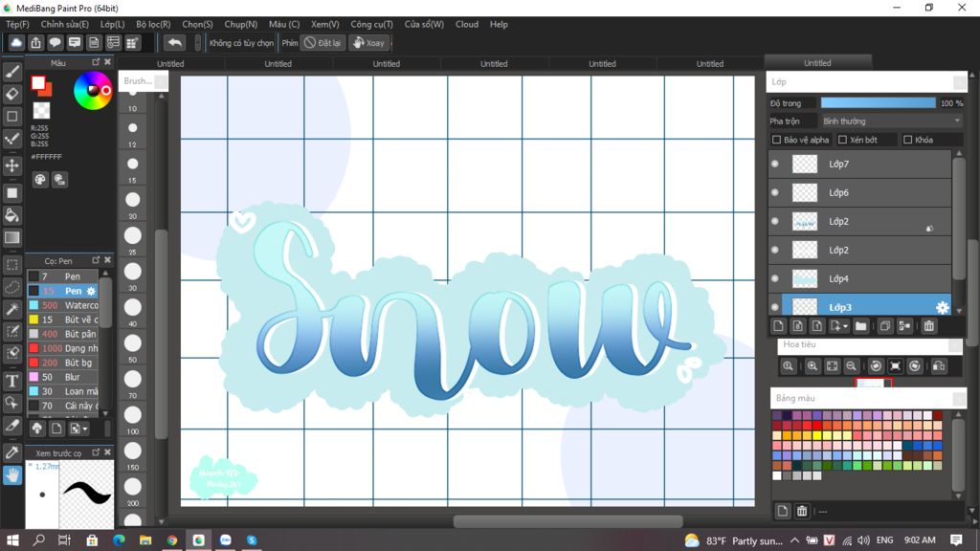The image size is (980, 551).
Task: Enable the Khóa checkbox
Action: coord(908,140)
